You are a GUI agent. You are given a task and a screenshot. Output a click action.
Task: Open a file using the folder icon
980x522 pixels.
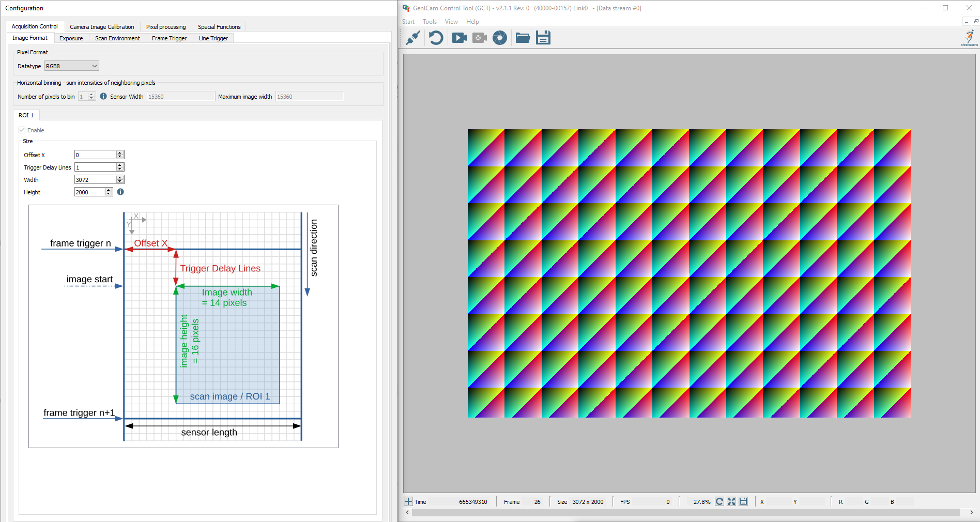(x=523, y=38)
